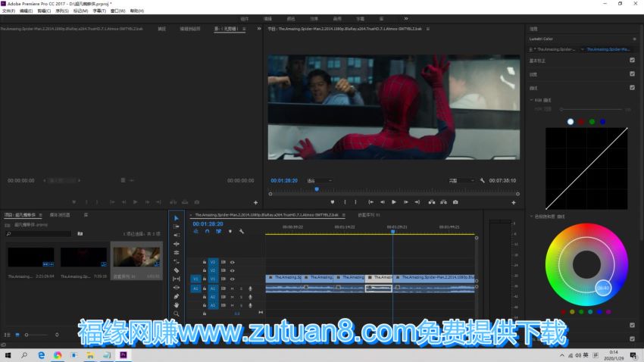Viewport: 644px width, 362px height.
Task: Select the white luma curve channel
Action: pyautogui.click(x=571, y=121)
